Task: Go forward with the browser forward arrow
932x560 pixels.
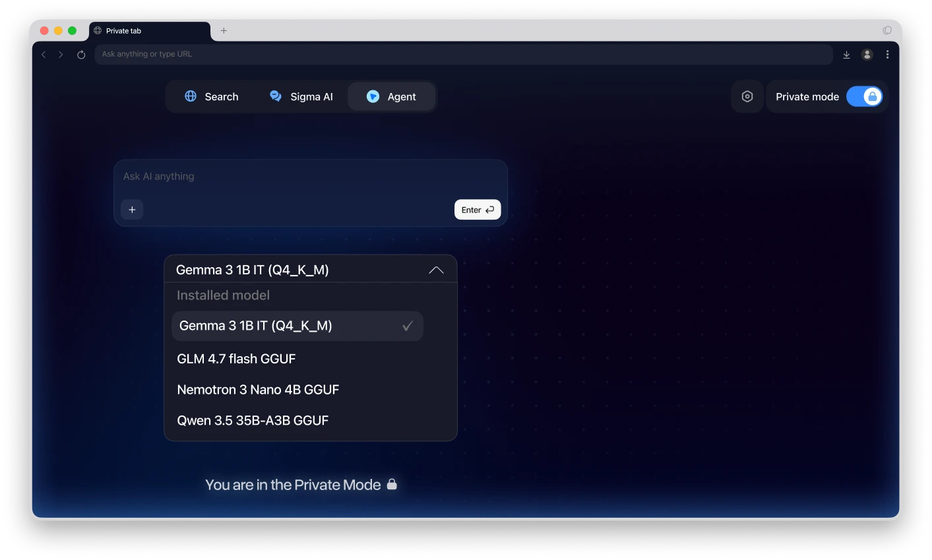Action: point(61,55)
